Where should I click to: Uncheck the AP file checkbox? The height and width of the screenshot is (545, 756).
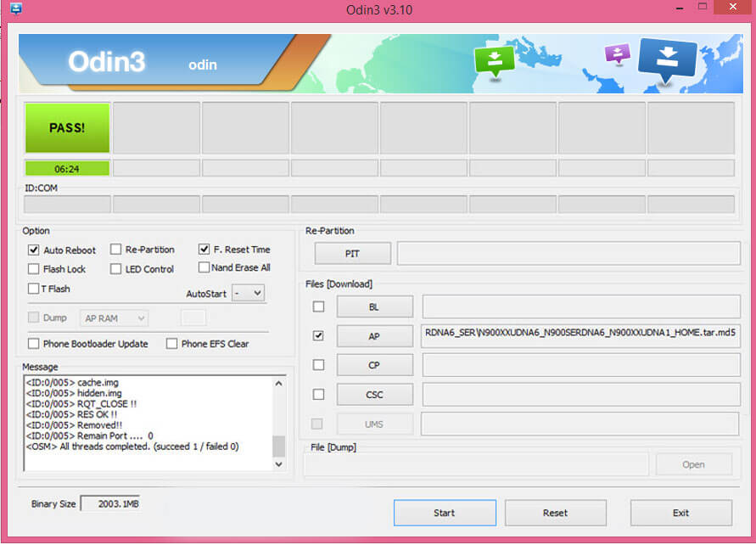click(x=318, y=335)
